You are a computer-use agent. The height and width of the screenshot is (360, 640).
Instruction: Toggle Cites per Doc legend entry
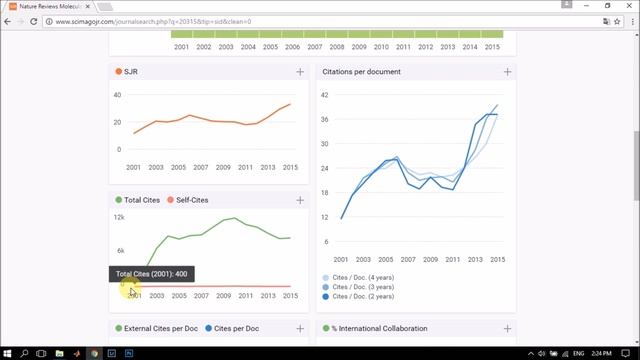[232, 329]
